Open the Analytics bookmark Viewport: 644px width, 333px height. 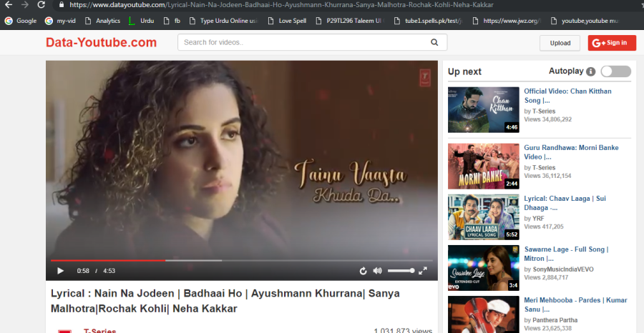click(x=102, y=21)
